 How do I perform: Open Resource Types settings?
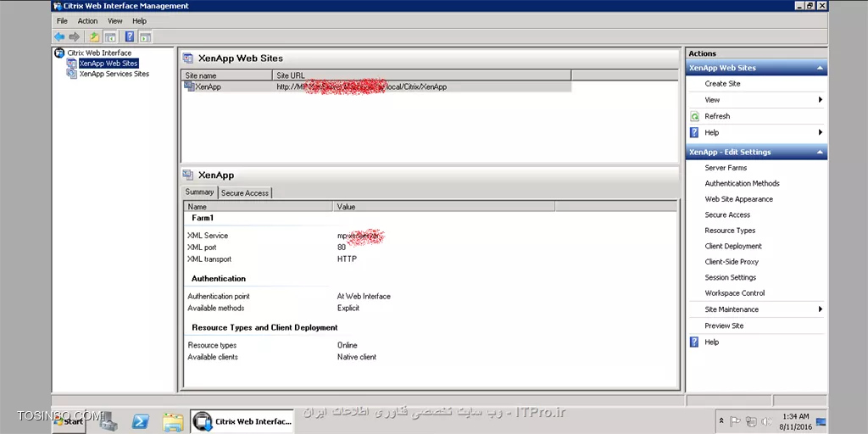coord(730,231)
